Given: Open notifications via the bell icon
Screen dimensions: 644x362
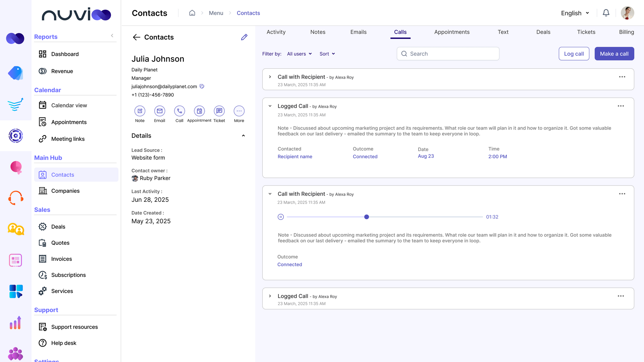Looking at the screenshot, I should coord(606,13).
